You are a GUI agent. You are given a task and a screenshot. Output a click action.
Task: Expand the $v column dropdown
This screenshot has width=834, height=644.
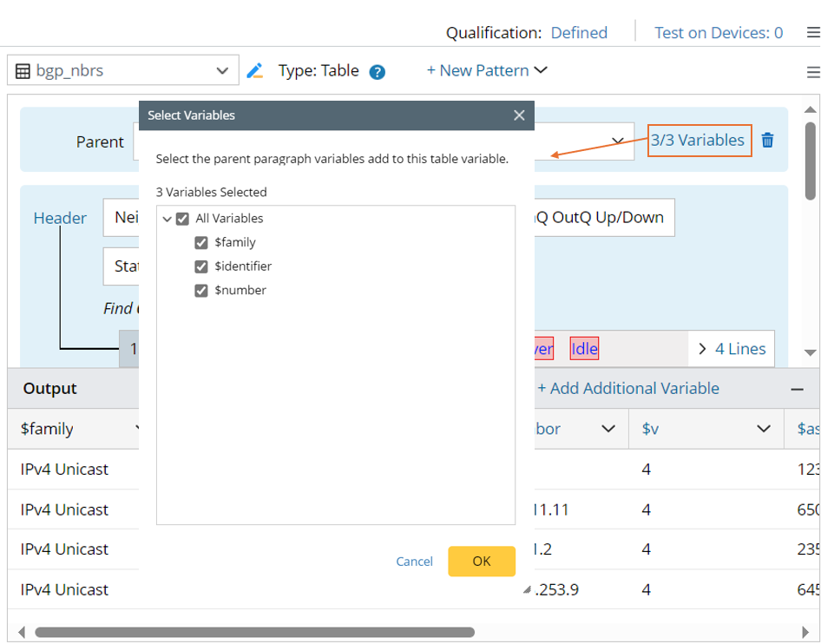pyautogui.click(x=764, y=429)
